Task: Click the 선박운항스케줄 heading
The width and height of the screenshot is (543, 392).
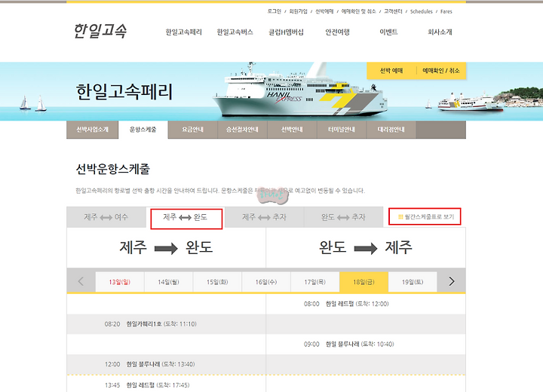Action: (113, 169)
